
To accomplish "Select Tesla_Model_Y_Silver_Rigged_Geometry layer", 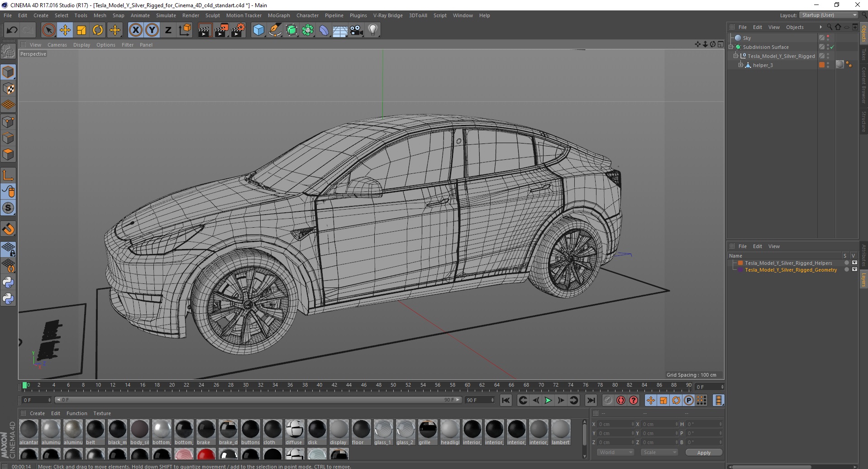I will click(x=791, y=270).
